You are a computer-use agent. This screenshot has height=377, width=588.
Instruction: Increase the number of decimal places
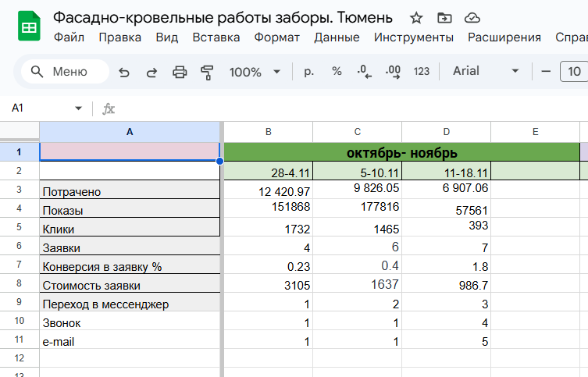393,72
